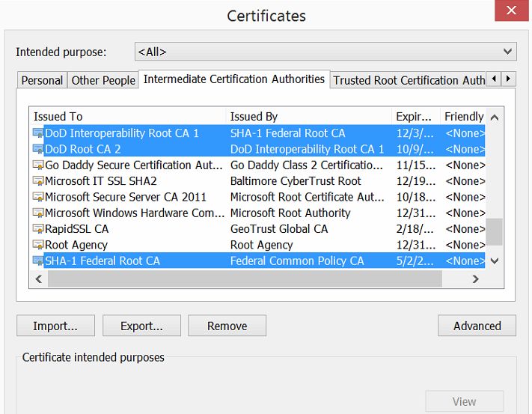Viewport: 532px width, 414px height.
Task: Select SHA-1 Federal Root CA in Issued To column
Action: [102, 261]
